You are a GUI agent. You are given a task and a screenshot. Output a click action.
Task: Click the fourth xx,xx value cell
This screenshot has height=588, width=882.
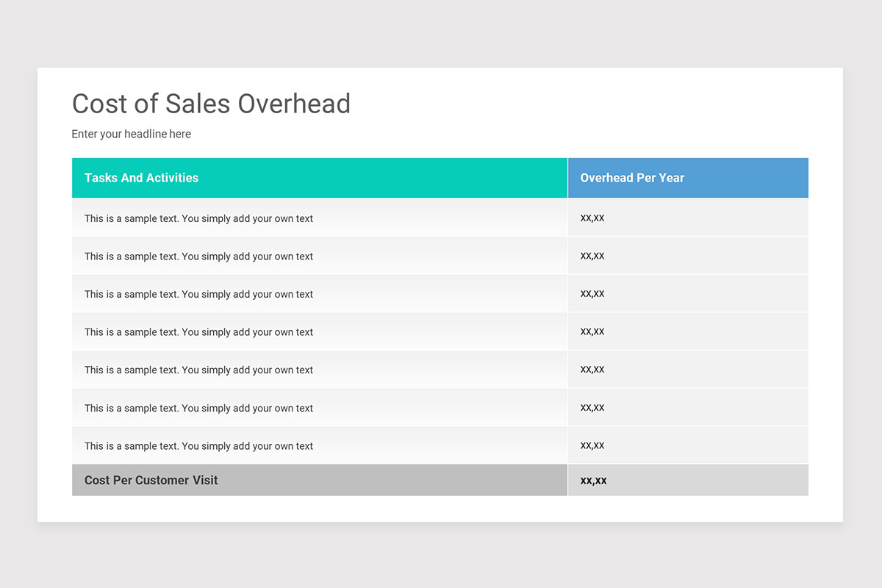(x=592, y=331)
